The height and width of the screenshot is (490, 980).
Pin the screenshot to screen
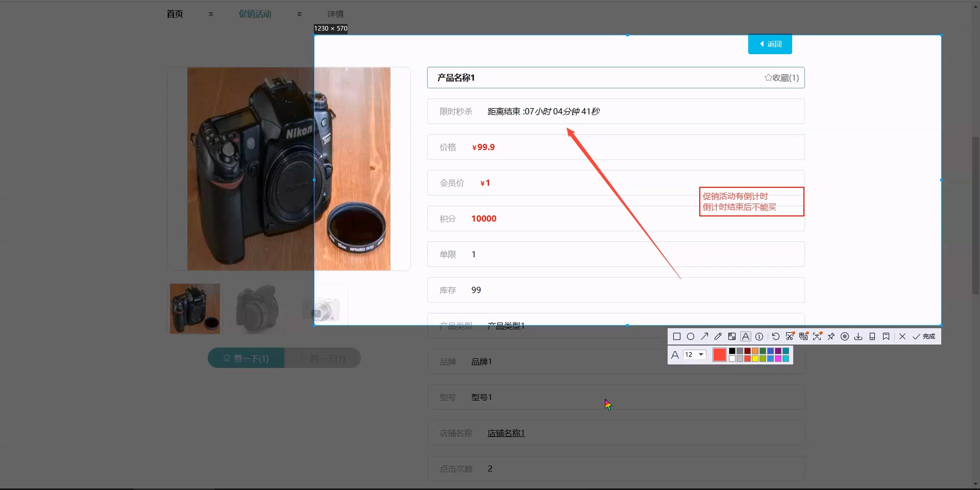click(x=831, y=336)
